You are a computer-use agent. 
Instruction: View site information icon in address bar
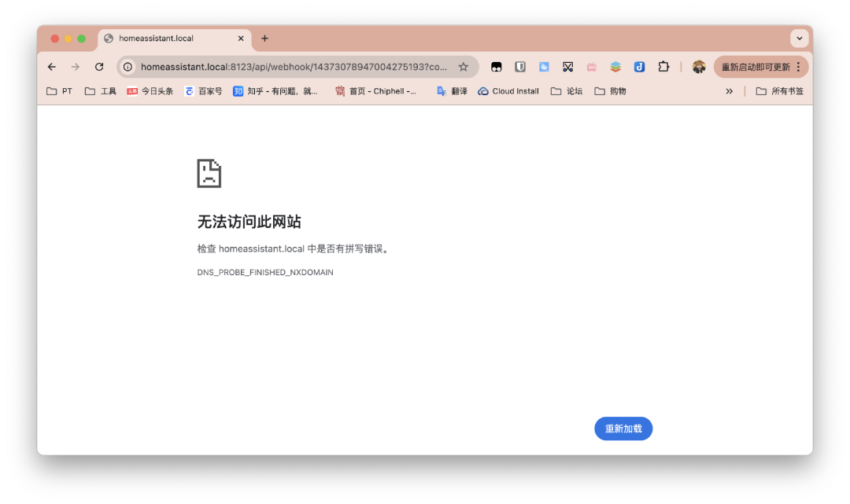[x=128, y=67]
